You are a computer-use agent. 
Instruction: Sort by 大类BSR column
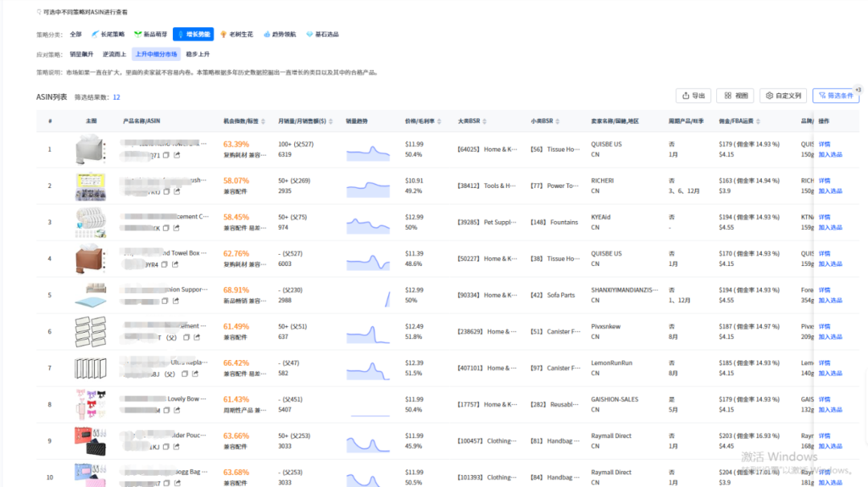[485, 121]
